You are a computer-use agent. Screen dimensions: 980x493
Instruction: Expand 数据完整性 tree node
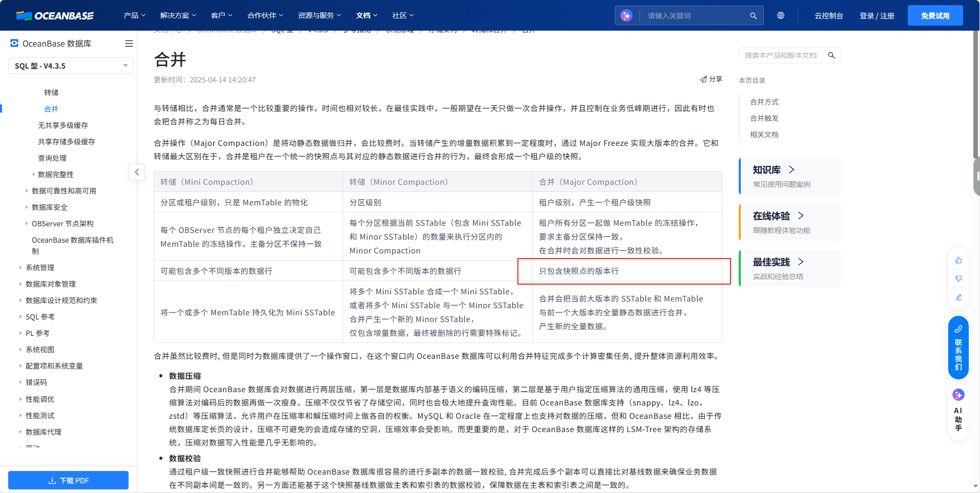point(34,175)
